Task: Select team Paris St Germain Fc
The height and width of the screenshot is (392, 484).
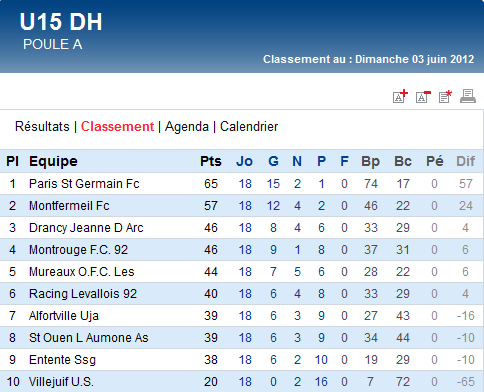Action: click(x=84, y=184)
